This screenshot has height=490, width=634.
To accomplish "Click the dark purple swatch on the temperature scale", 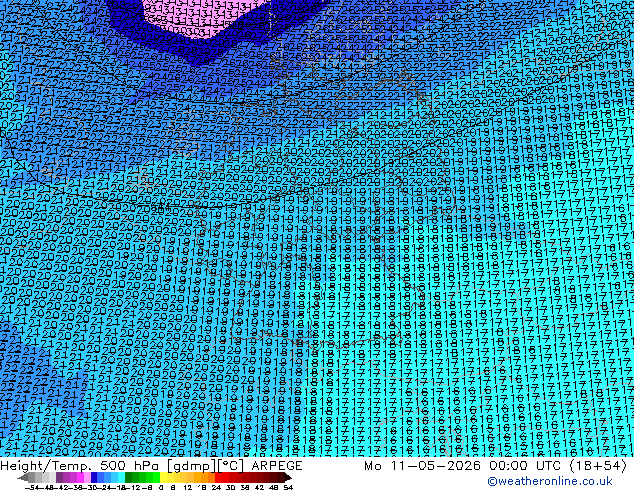I will 59,477.
